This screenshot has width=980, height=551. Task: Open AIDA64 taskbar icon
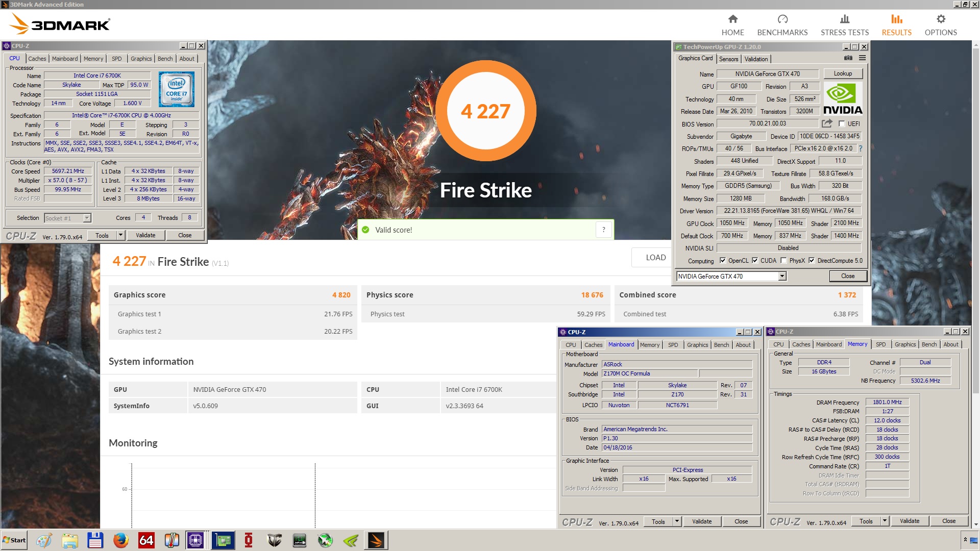[x=146, y=540]
